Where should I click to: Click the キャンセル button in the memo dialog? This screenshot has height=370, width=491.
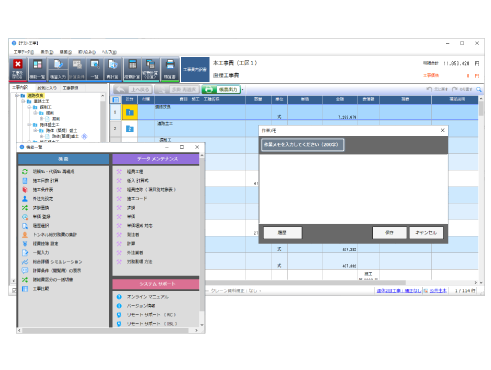click(x=426, y=233)
